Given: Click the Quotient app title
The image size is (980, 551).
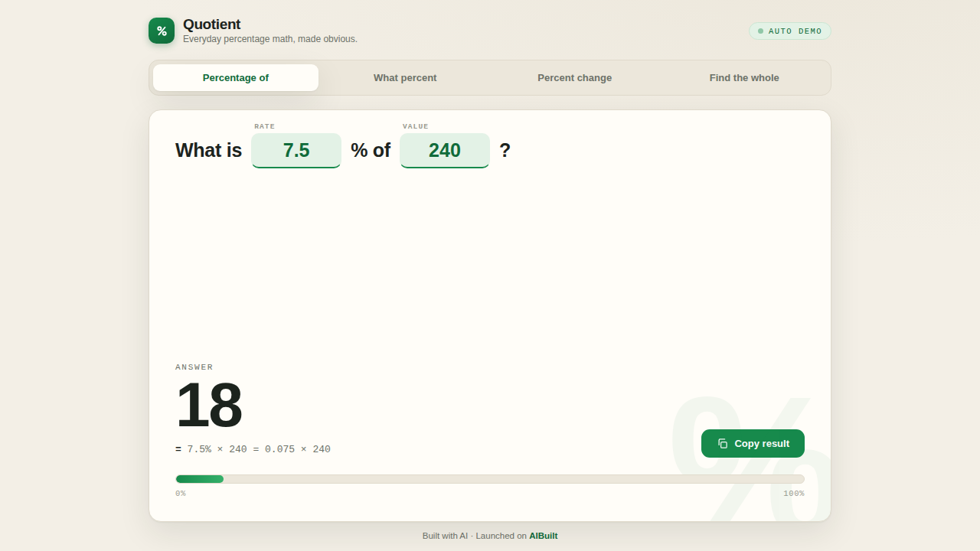Looking at the screenshot, I should click(212, 24).
